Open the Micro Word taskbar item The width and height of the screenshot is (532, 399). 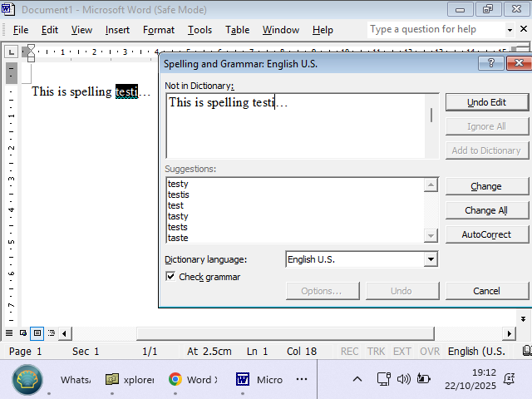pyautogui.click(x=259, y=380)
